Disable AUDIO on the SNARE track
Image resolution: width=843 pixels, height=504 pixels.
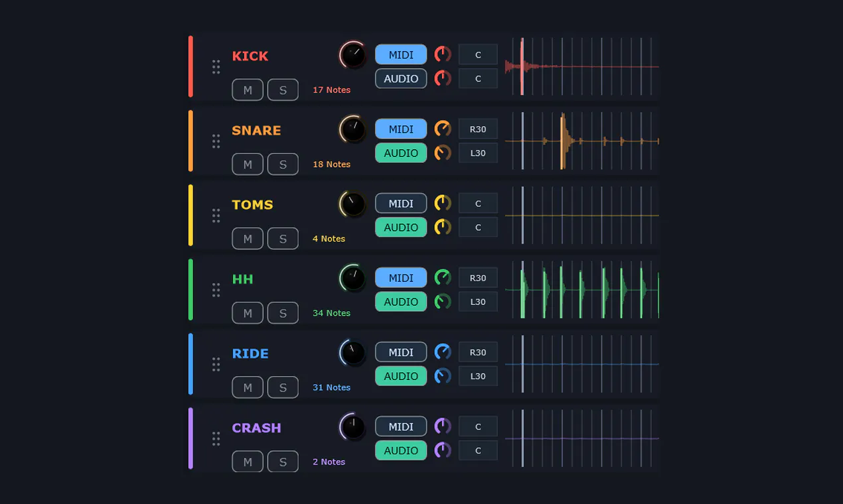coord(401,153)
